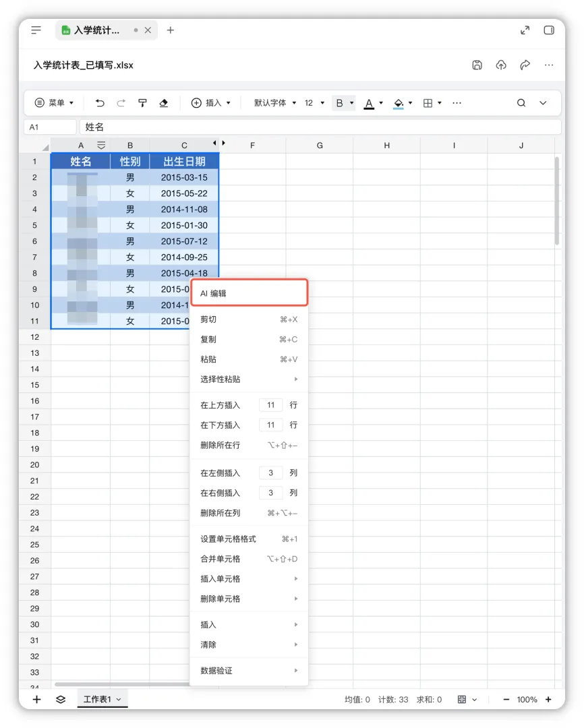Click 在上方插入 row count field
This screenshot has height=728, width=584.
pyautogui.click(x=271, y=405)
